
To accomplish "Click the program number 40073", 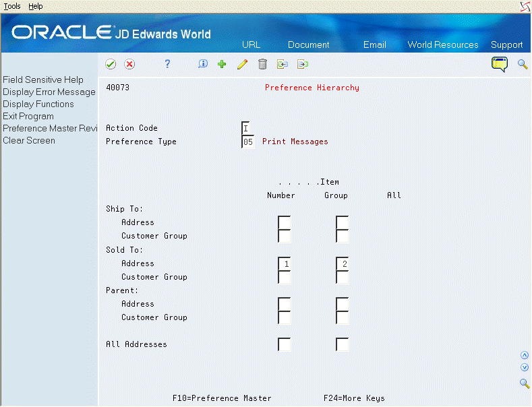I will coord(118,88).
